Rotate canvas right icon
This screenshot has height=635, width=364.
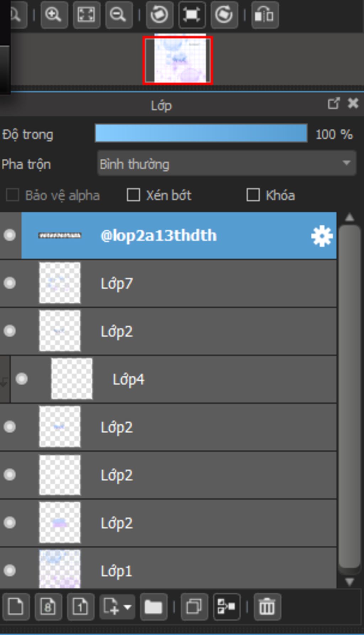coord(224,15)
